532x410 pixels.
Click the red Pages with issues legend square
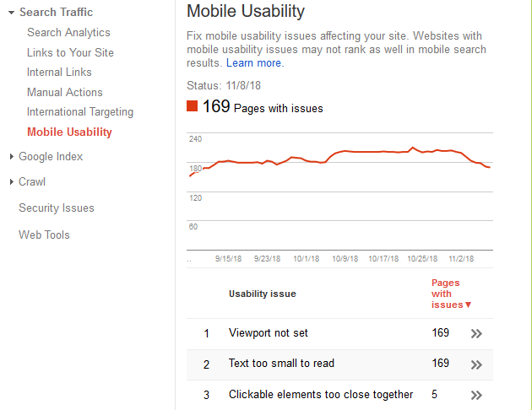(x=192, y=106)
